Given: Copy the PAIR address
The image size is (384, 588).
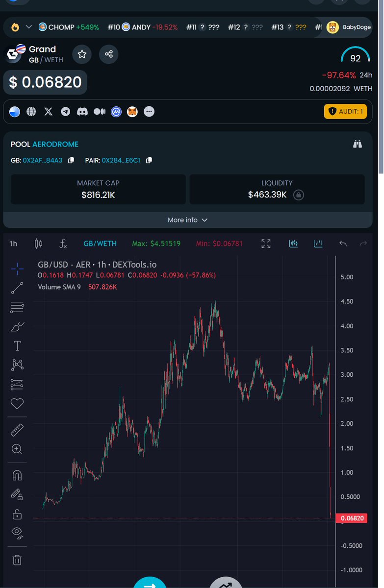Looking at the screenshot, I should tap(149, 160).
